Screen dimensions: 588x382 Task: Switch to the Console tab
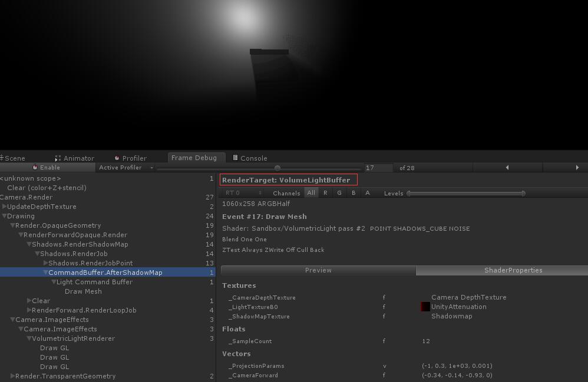point(250,158)
